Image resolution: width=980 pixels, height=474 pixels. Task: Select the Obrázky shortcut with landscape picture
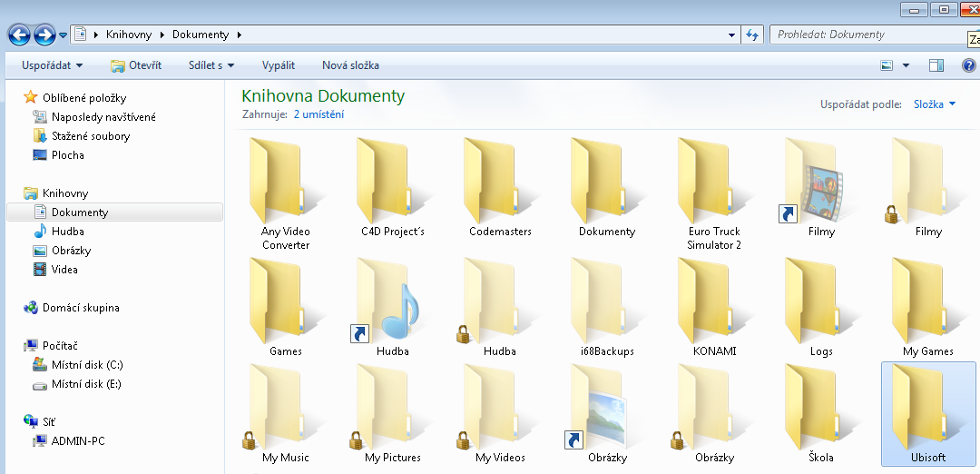607,413
